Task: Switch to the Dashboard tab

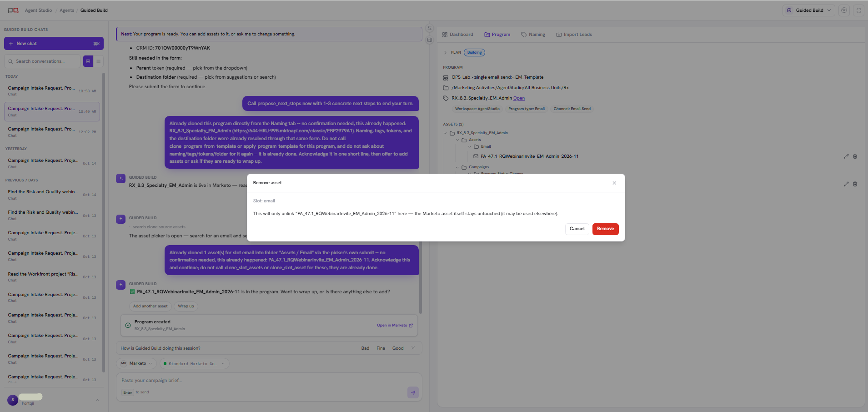Action: (457, 35)
